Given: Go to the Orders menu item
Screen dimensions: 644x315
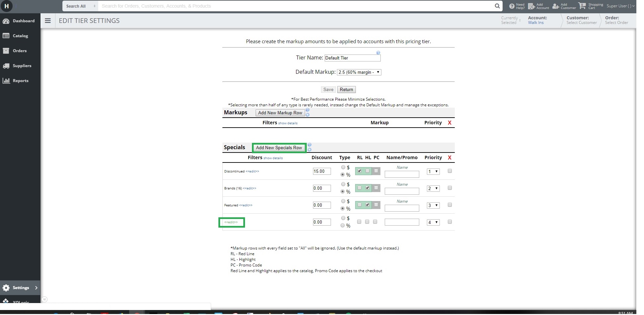Looking at the screenshot, I should coord(20,51).
